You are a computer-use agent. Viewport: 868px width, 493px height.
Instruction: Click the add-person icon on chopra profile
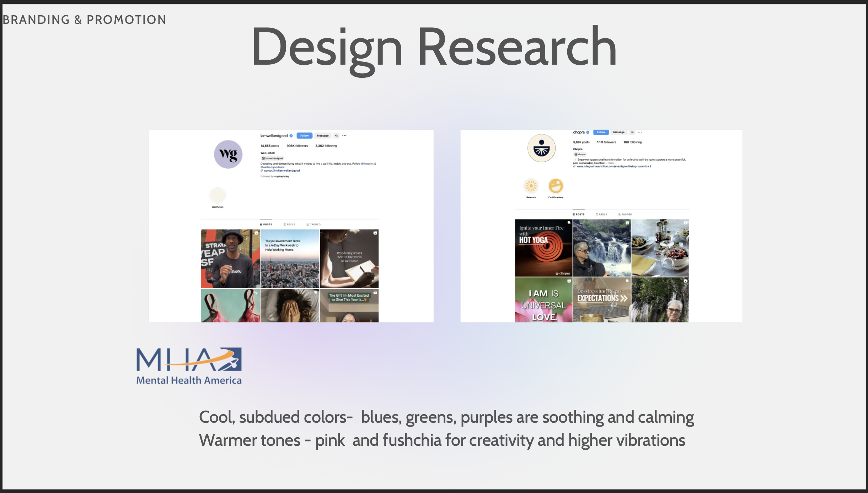pyautogui.click(x=632, y=132)
